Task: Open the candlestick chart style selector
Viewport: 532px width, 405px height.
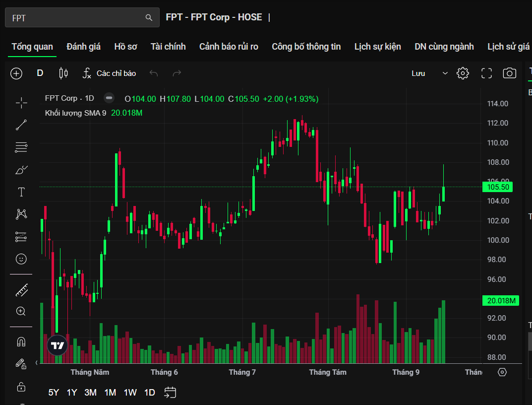Action: (x=63, y=73)
